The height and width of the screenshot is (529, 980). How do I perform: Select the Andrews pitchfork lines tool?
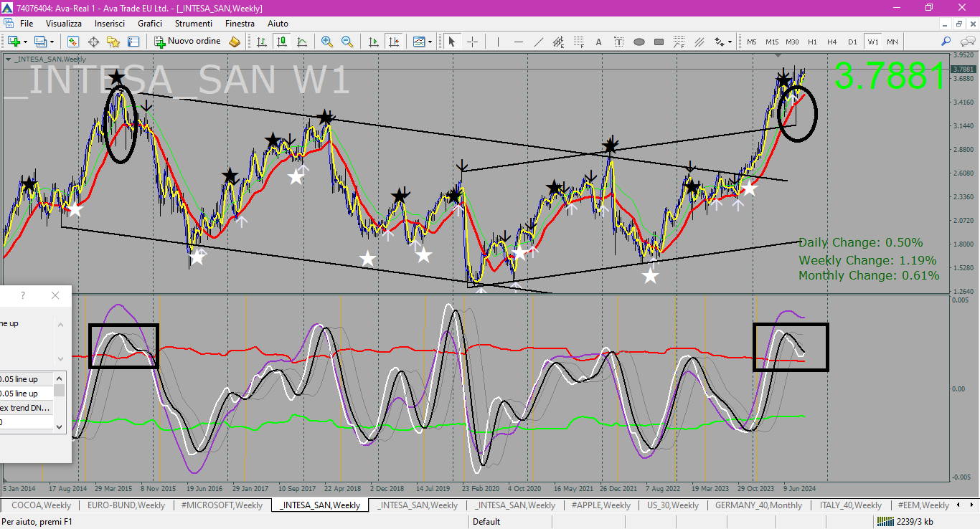point(699,42)
